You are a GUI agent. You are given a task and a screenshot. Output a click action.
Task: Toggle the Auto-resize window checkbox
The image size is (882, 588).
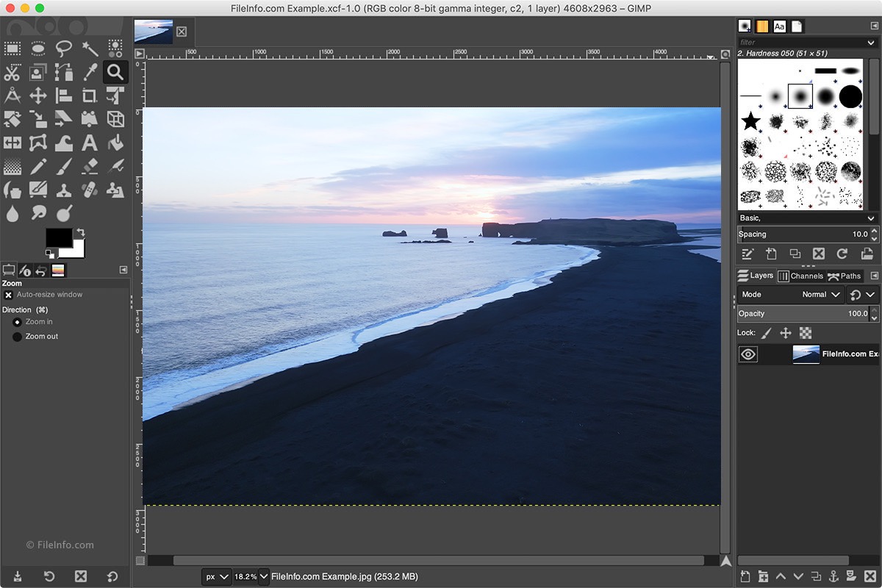point(7,294)
